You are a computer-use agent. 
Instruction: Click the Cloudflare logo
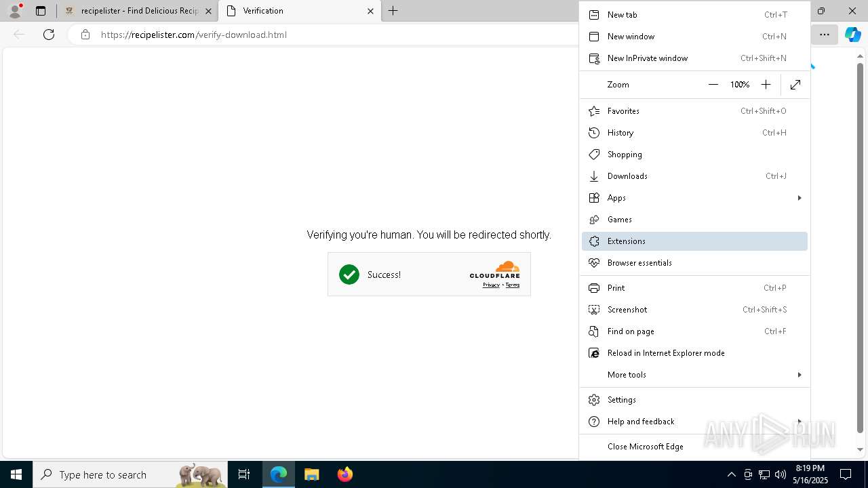point(495,270)
